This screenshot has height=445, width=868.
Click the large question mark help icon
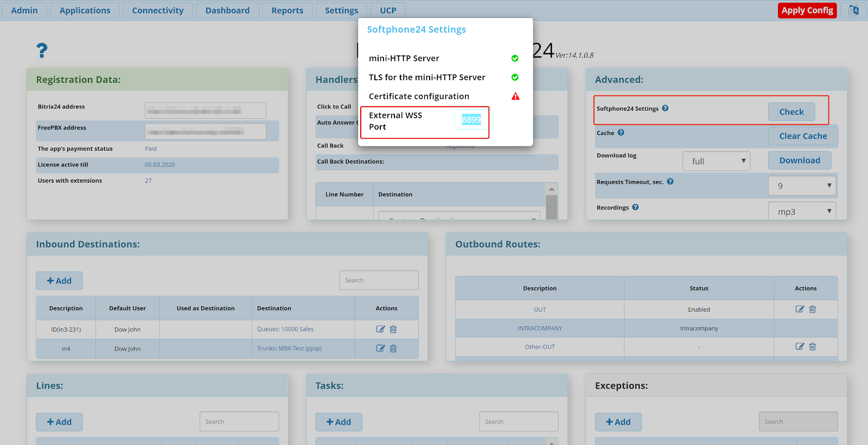coord(42,50)
